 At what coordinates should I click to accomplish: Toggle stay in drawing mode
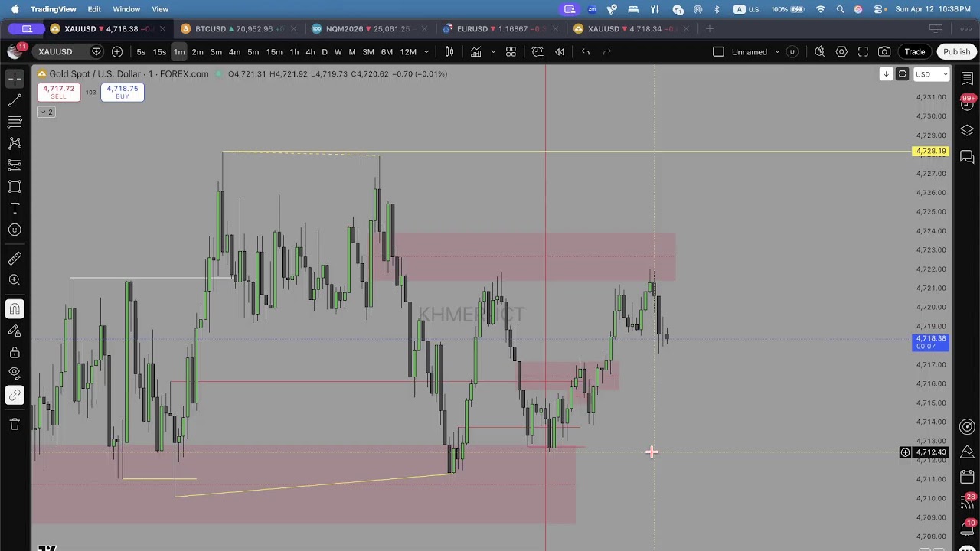(15, 331)
